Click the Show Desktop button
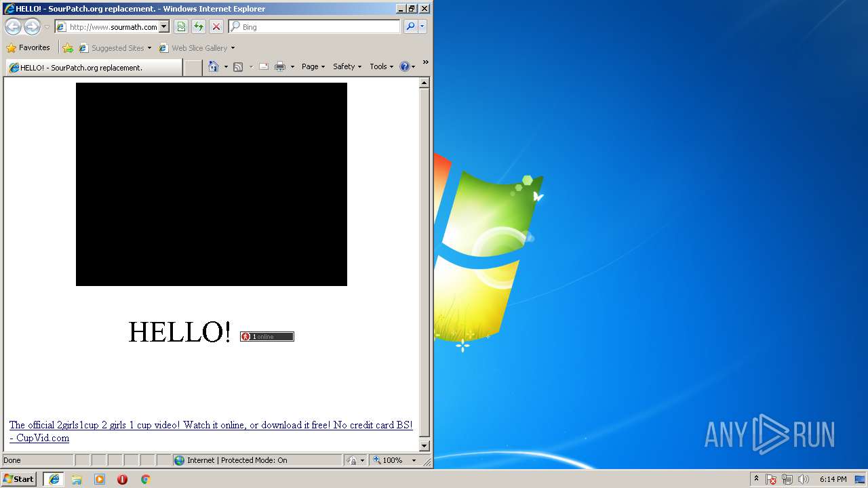This screenshot has width=868, height=488. (x=861, y=479)
